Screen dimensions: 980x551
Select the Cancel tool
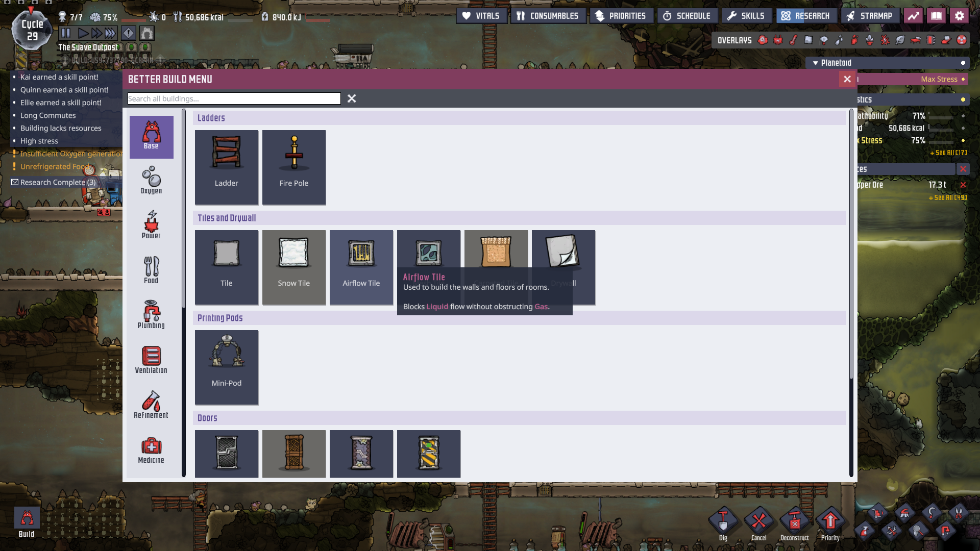(x=759, y=524)
